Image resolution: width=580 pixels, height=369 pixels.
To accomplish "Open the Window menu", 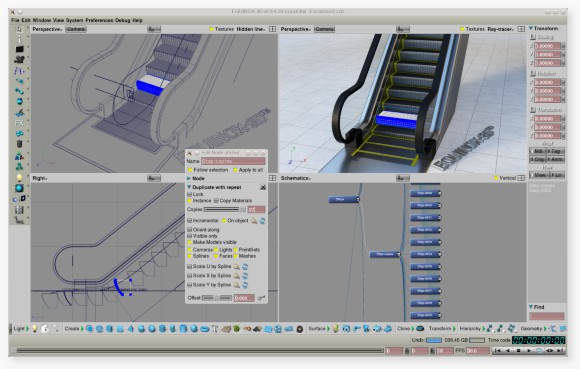I will click(x=42, y=20).
